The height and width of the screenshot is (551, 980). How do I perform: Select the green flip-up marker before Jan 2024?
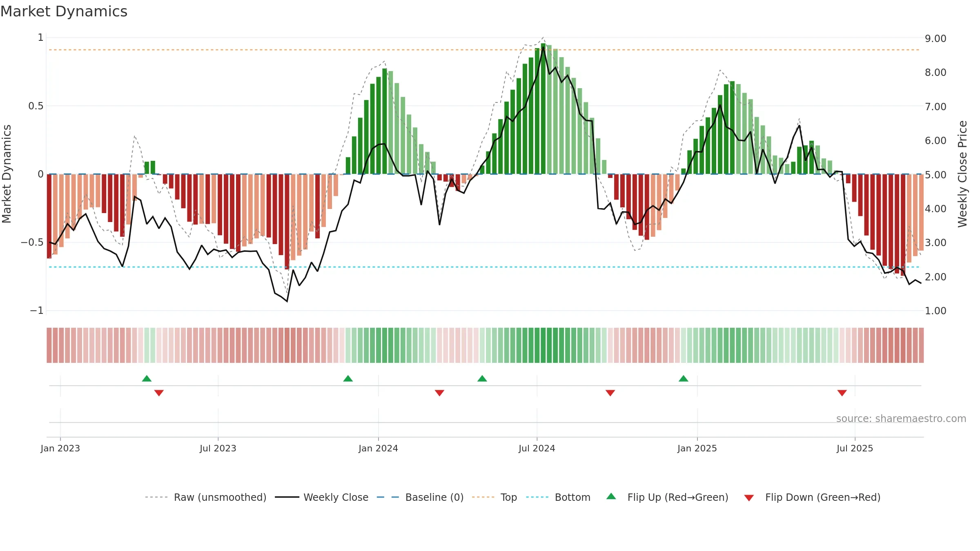click(348, 378)
